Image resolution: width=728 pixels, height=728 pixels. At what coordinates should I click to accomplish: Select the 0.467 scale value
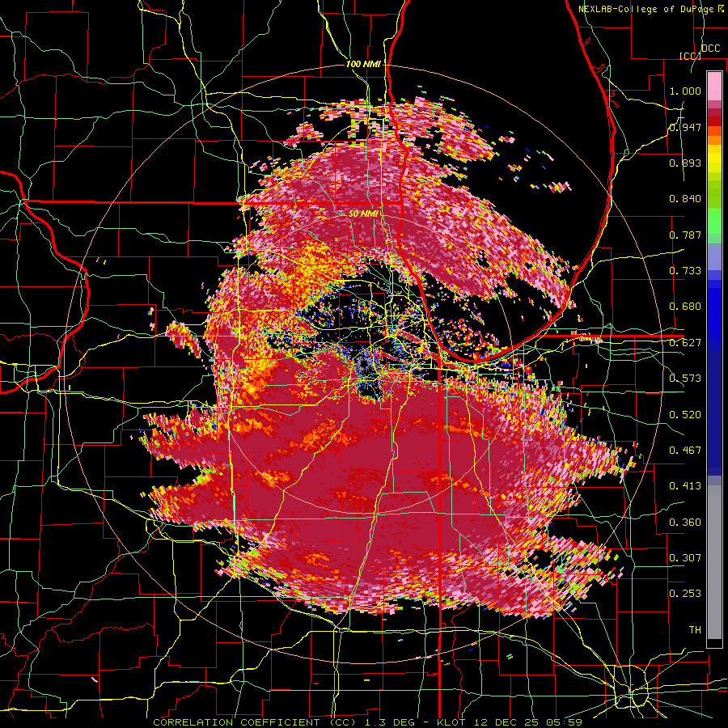(x=685, y=450)
